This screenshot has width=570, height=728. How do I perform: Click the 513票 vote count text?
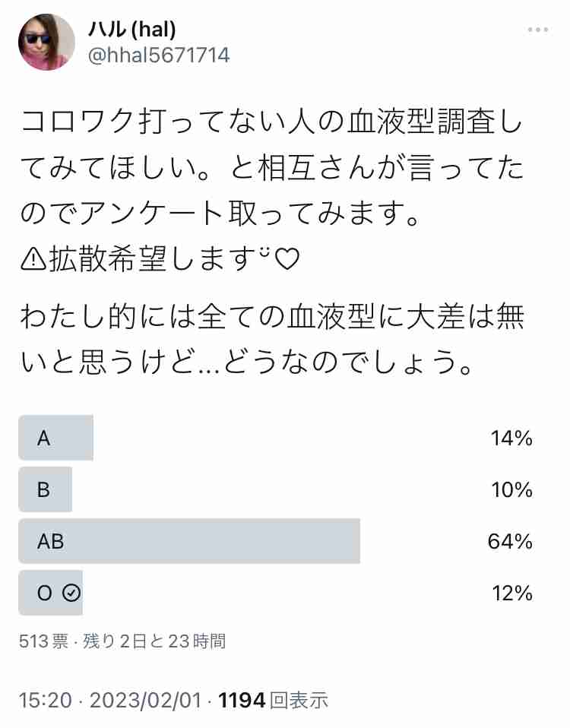pyautogui.click(x=43, y=641)
